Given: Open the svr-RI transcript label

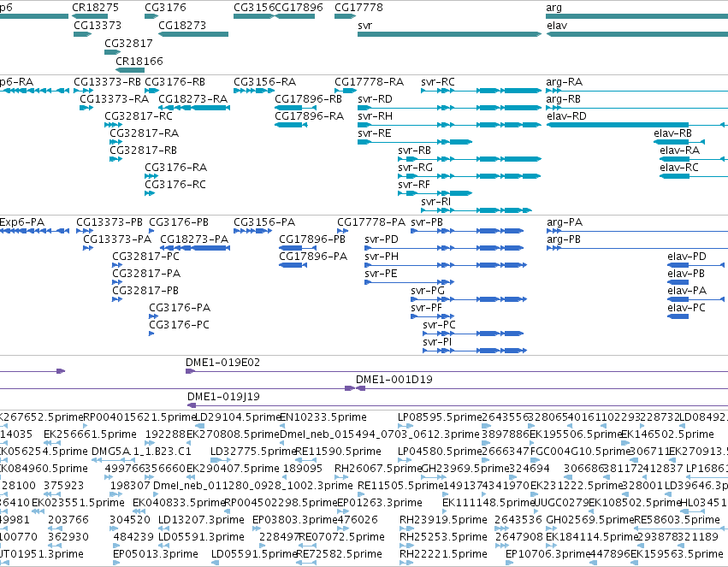Looking at the screenshot, I should (x=436, y=202).
